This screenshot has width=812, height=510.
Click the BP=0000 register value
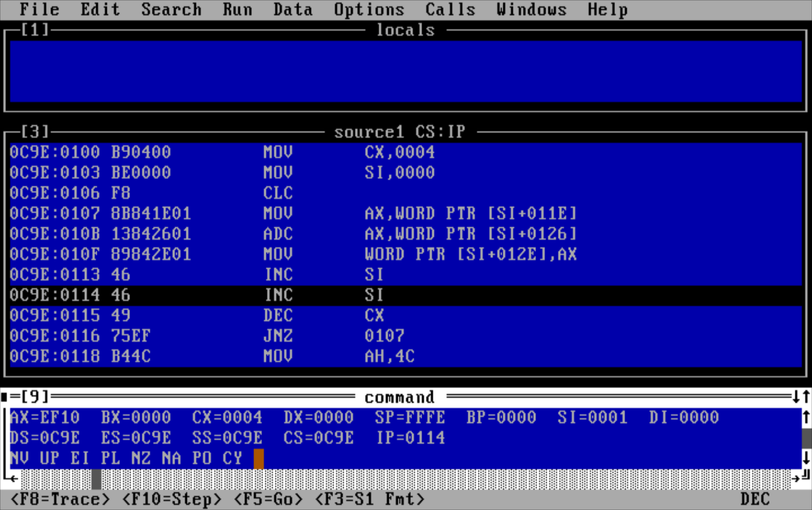(x=501, y=418)
